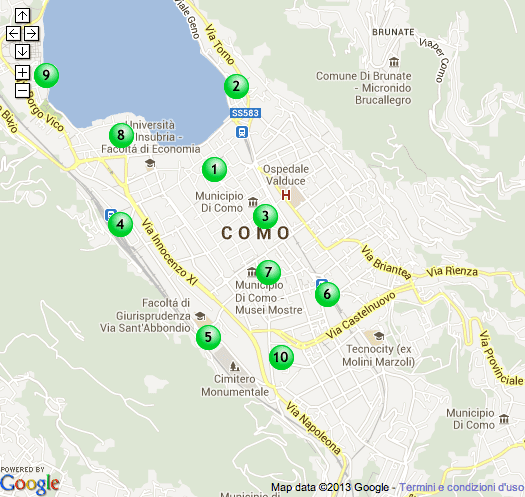This screenshot has width=525, height=497.
Task: Select green marker number 10
Action: 281,357
